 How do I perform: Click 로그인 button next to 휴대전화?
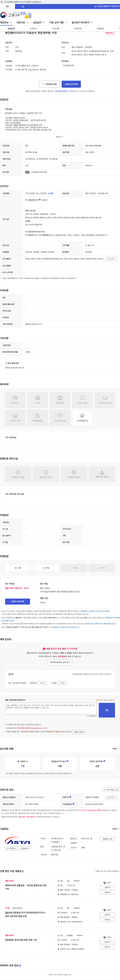coord(42,683)
